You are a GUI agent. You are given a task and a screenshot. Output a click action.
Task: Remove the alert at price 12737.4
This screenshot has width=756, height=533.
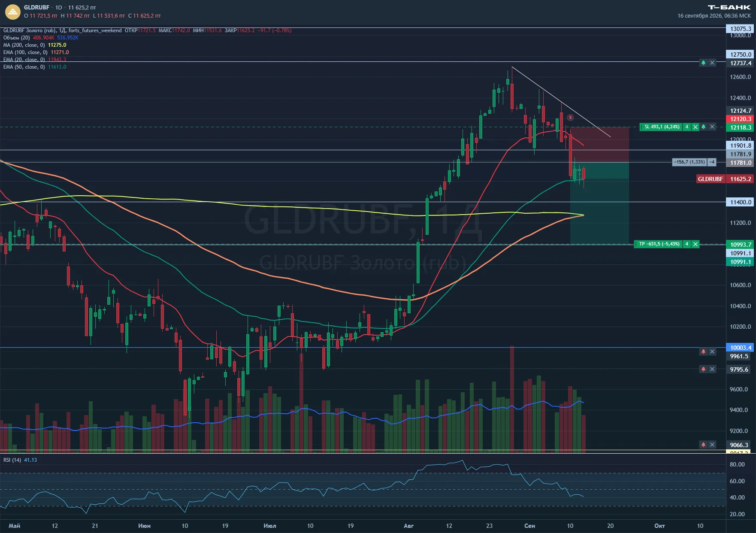click(712, 63)
